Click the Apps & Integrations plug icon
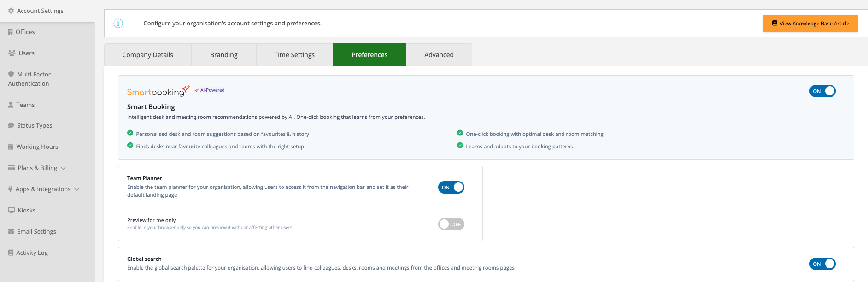Screen dimensions: 868x282 [10, 189]
